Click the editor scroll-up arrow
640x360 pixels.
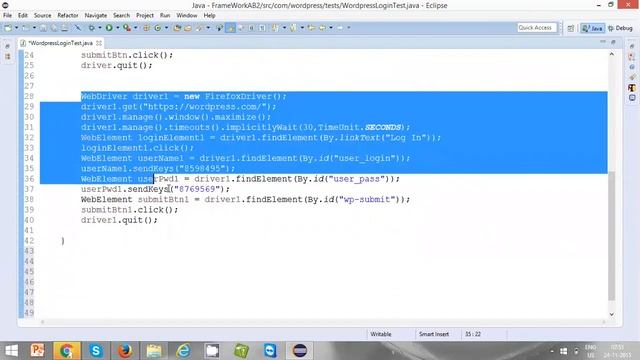(611, 54)
